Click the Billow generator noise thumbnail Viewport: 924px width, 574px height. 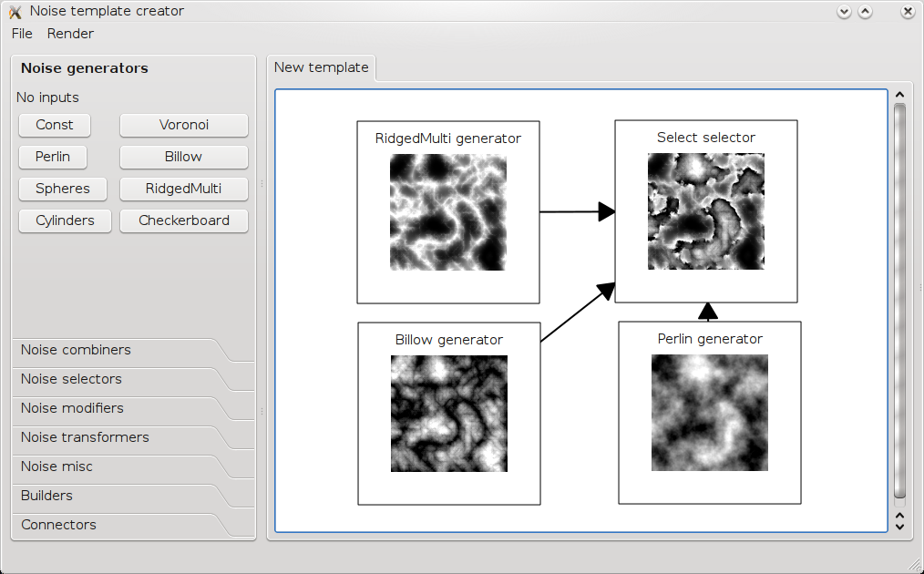click(448, 413)
